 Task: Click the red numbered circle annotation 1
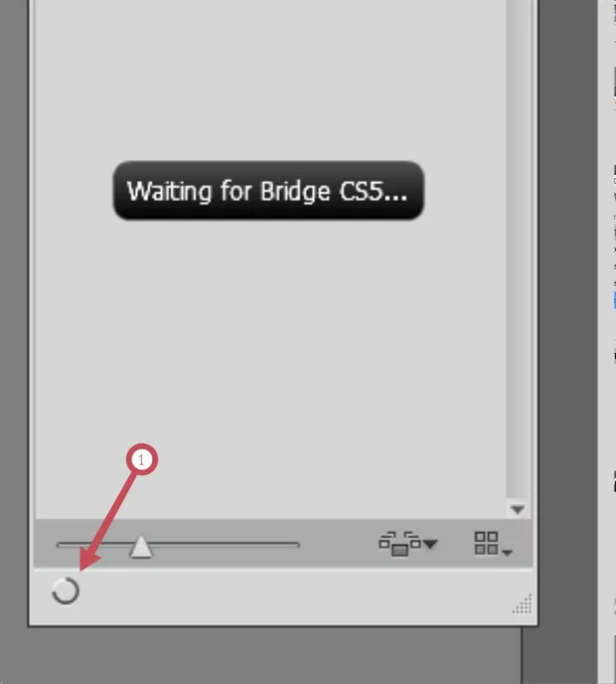point(142,459)
